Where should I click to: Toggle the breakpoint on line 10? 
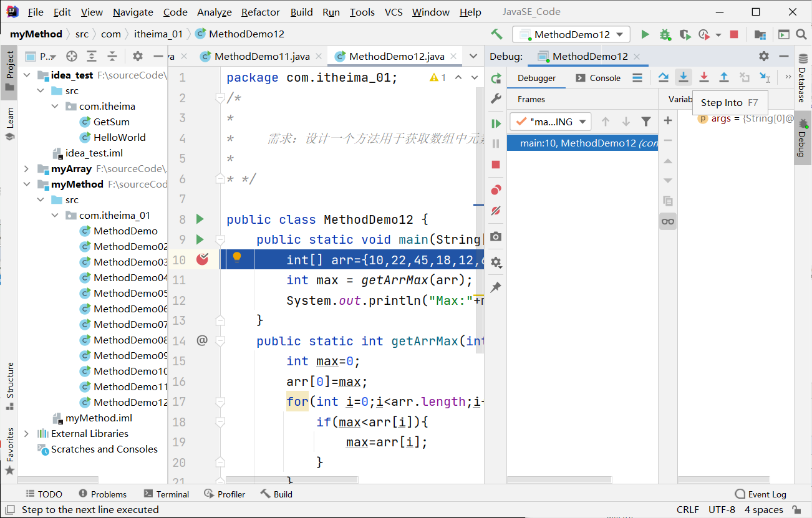pos(202,259)
